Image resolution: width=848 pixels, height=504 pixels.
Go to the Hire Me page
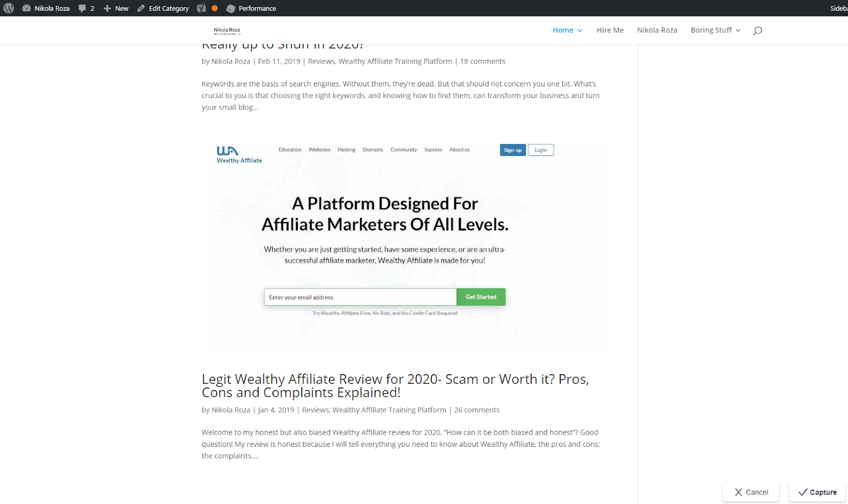610,30
